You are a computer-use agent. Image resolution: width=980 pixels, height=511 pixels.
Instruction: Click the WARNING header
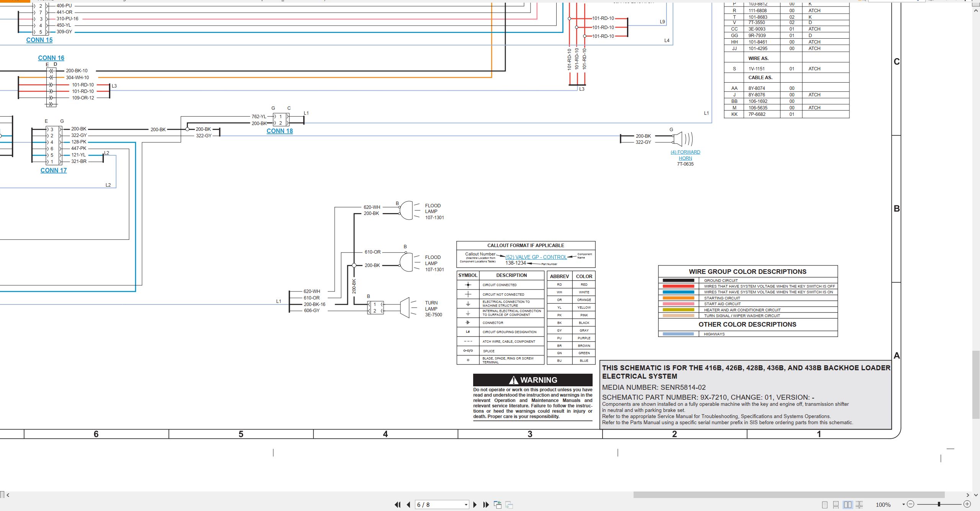click(533, 380)
